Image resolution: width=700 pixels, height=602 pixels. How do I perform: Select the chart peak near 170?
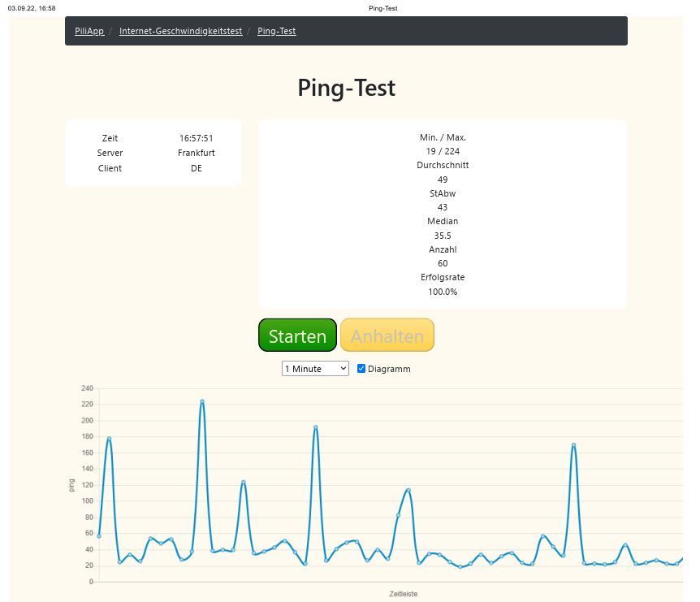(x=573, y=445)
